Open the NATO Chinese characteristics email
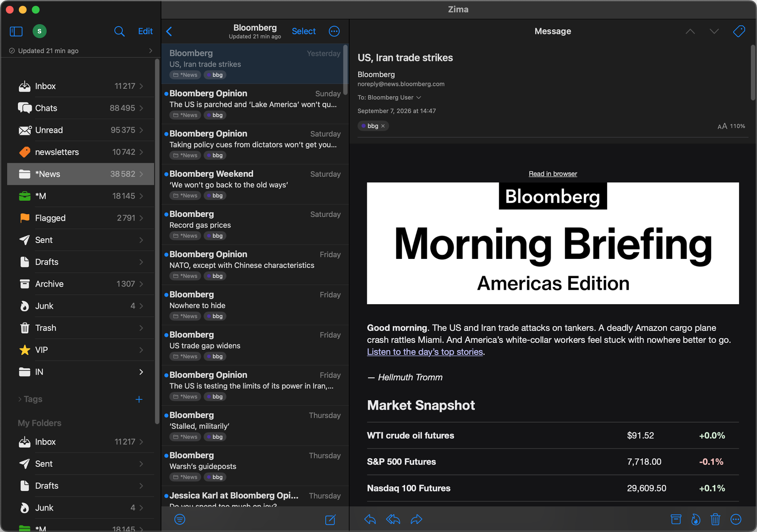This screenshot has height=532, width=757. click(x=255, y=265)
